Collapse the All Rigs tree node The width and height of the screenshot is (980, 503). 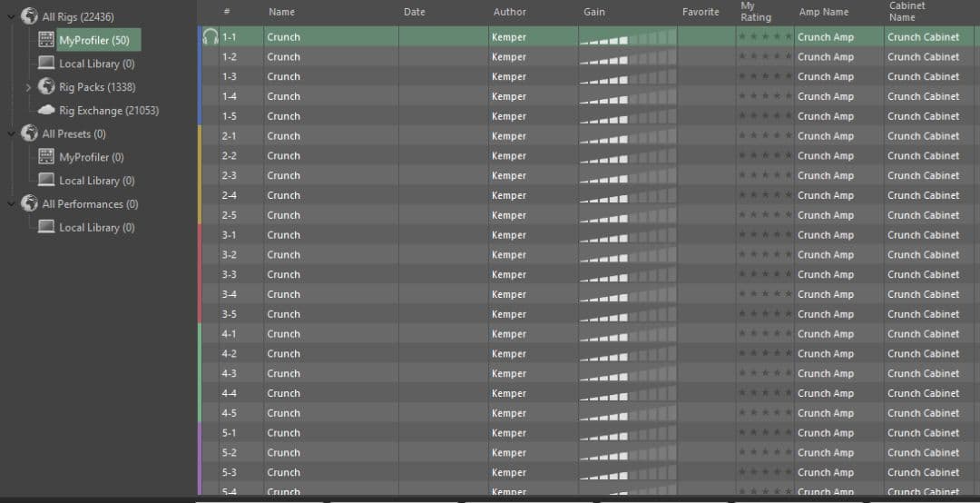point(11,16)
